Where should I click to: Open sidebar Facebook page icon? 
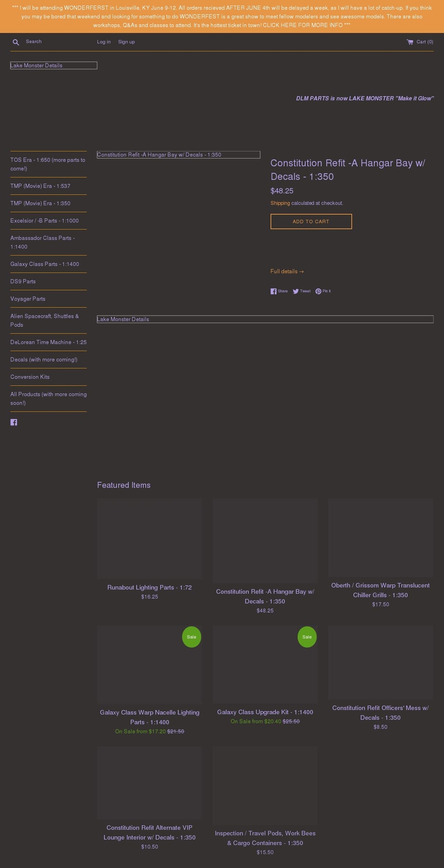coord(14,422)
